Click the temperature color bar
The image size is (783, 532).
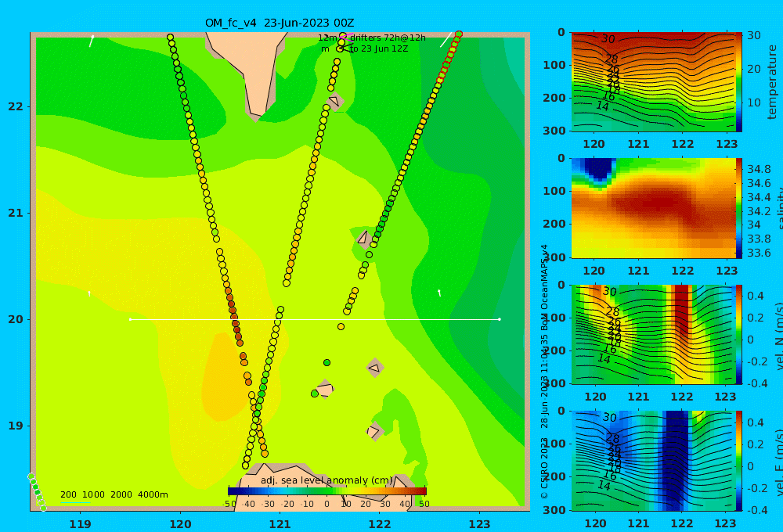[x=738, y=82]
